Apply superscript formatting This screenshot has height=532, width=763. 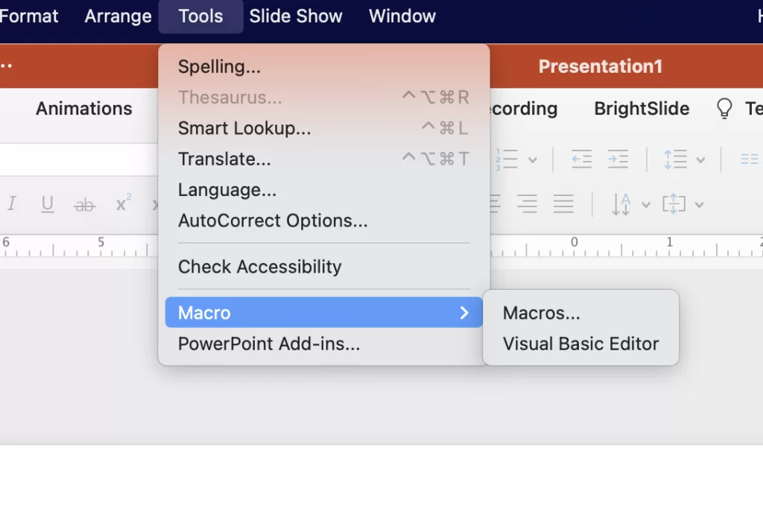121,201
